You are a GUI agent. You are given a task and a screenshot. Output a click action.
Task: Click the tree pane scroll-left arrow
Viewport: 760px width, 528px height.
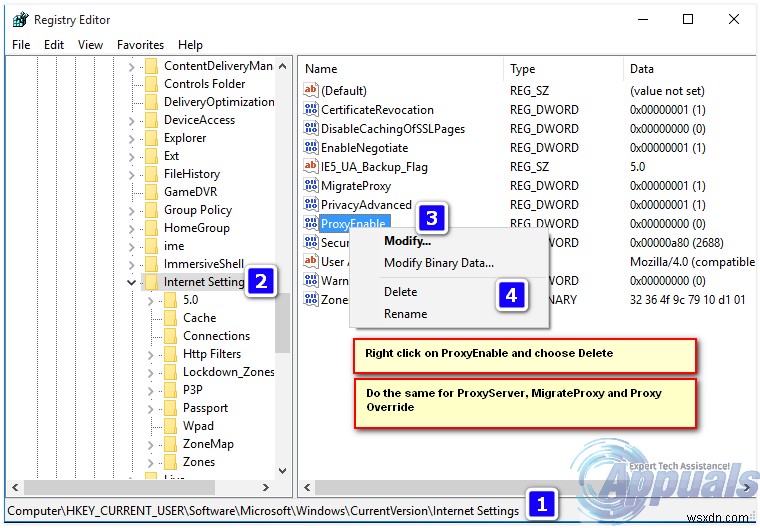coord(16,487)
